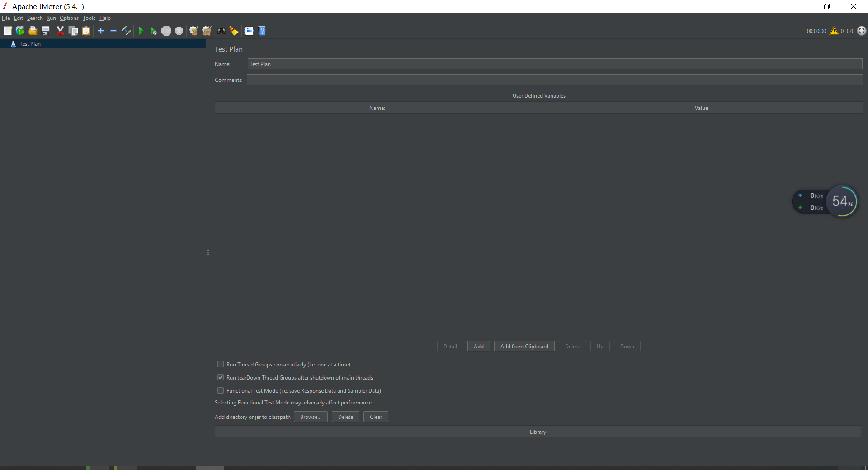Click the Clear All results icon

(x=207, y=31)
